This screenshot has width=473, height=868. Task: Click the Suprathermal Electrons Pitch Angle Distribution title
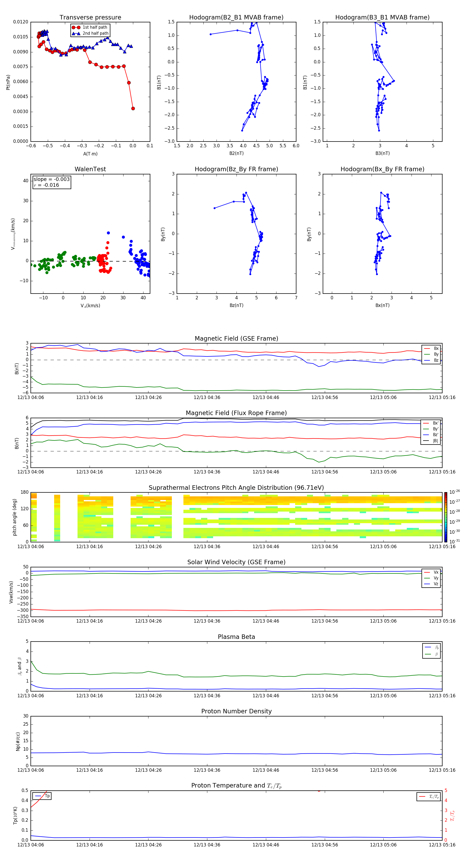(236, 488)
